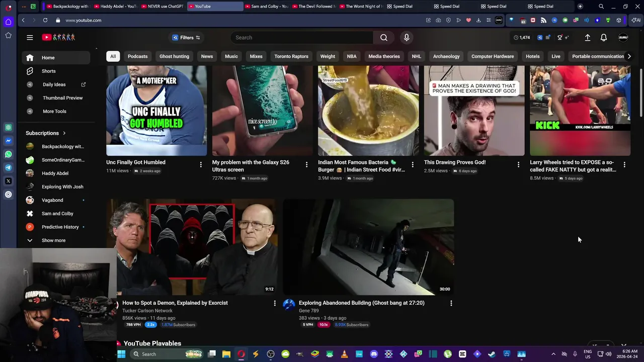Open downloads icon in address bar
644x362 pixels.
pyautogui.click(x=478, y=20)
